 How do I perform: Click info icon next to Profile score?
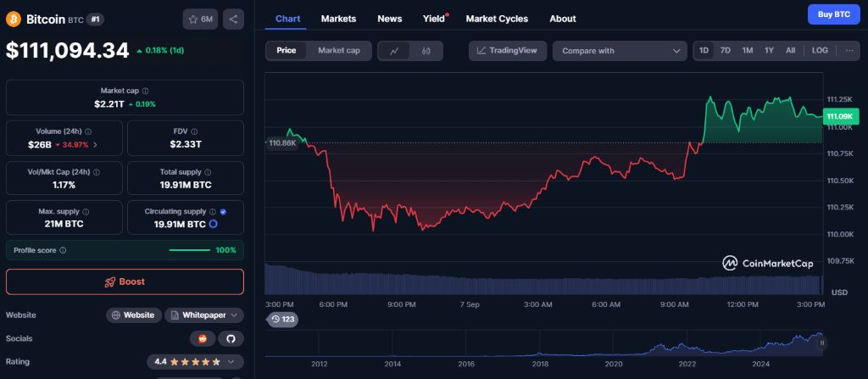tap(63, 250)
